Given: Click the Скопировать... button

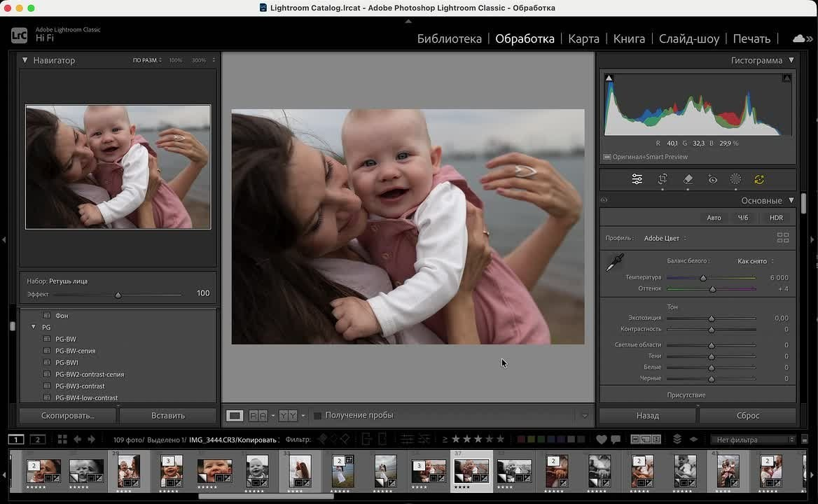Looking at the screenshot, I should pos(67,416).
